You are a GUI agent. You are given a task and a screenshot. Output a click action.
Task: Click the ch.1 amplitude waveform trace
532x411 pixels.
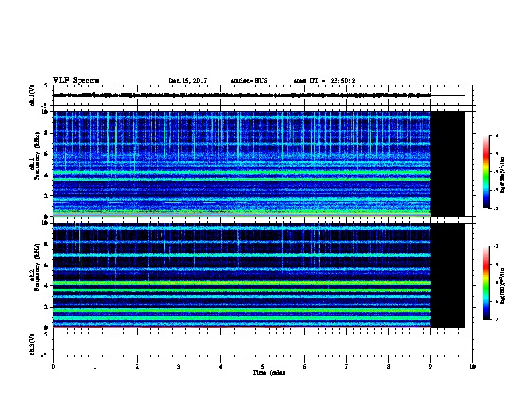242,95
